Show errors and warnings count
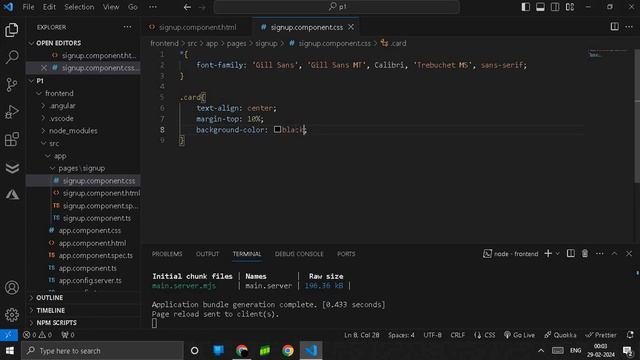This screenshot has width=640, height=360. tap(38, 335)
